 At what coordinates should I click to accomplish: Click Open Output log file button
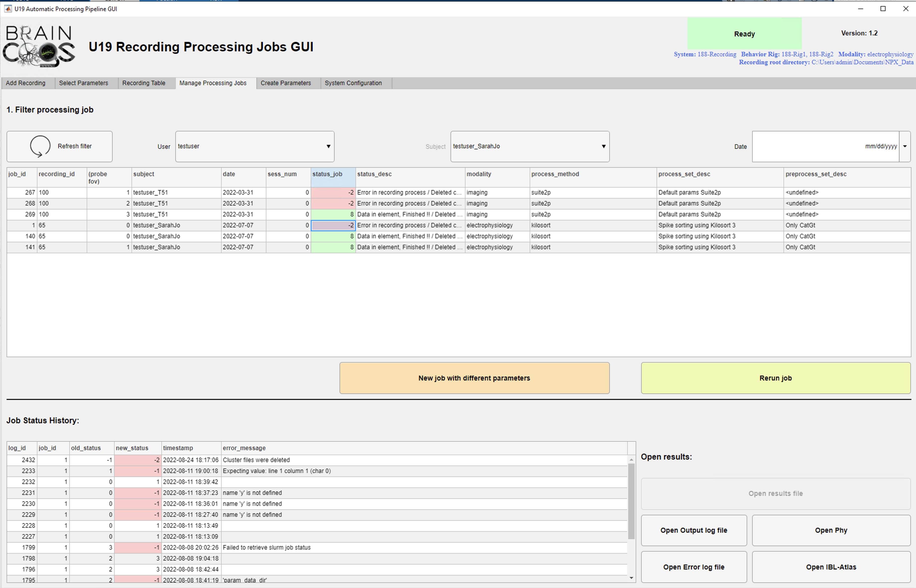coord(694,530)
